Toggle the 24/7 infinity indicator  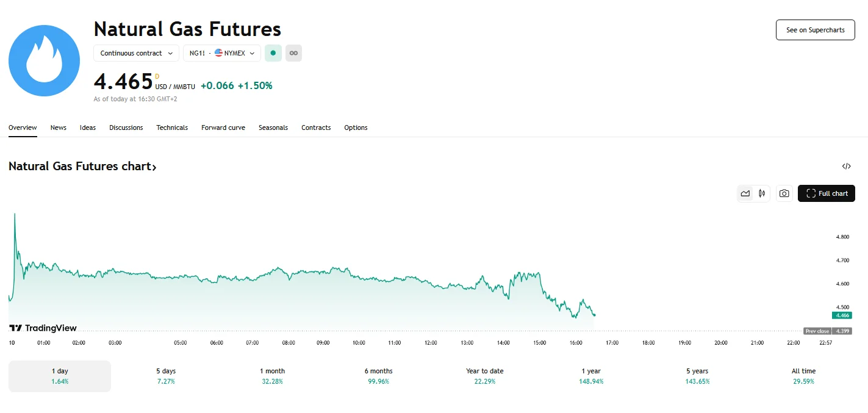click(x=293, y=53)
